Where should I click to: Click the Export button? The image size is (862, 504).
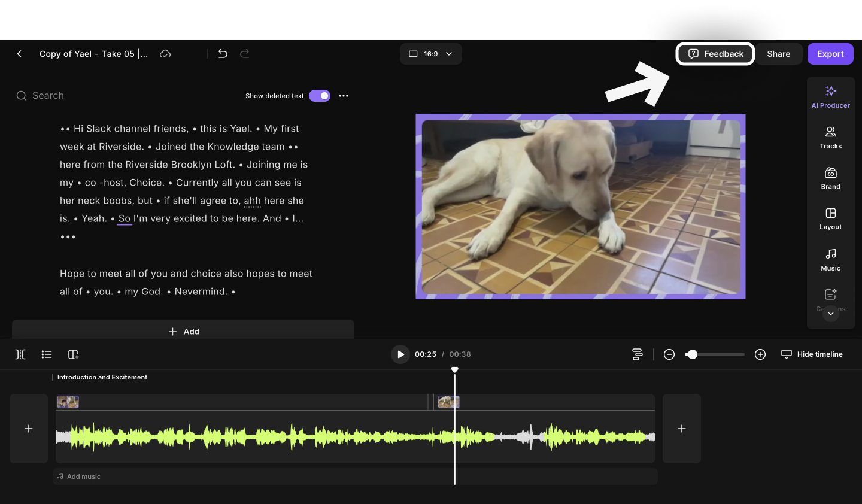pyautogui.click(x=830, y=54)
